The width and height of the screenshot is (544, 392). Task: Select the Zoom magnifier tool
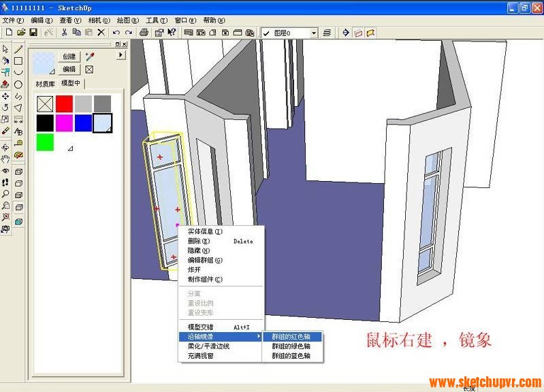(x=5, y=194)
